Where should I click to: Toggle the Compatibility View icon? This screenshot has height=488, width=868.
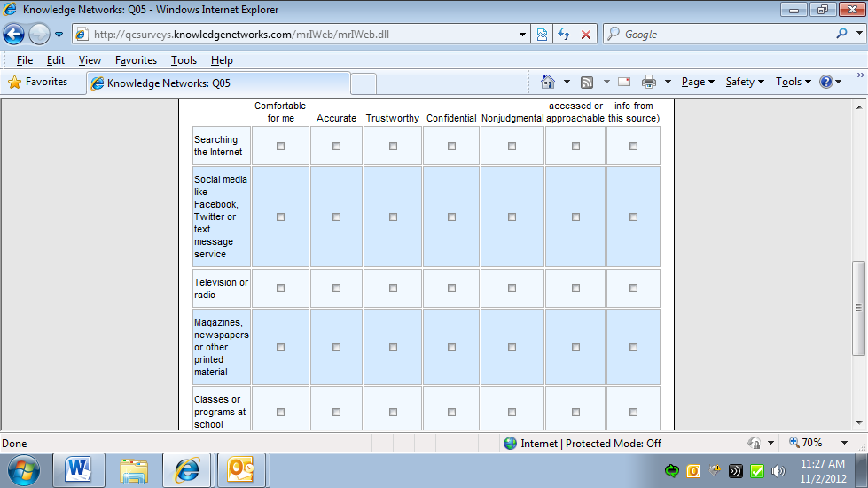542,35
